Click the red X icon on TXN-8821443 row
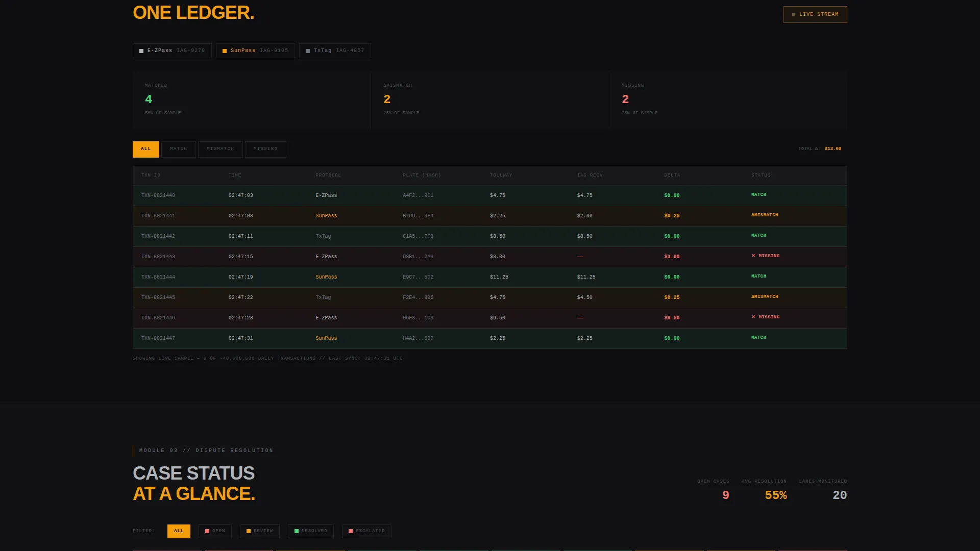The image size is (980, 551). 753,256
